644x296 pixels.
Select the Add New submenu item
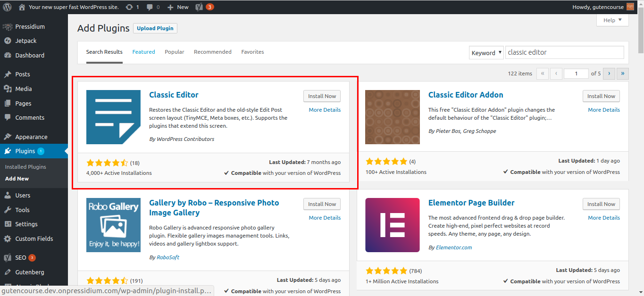pos(17,179)
